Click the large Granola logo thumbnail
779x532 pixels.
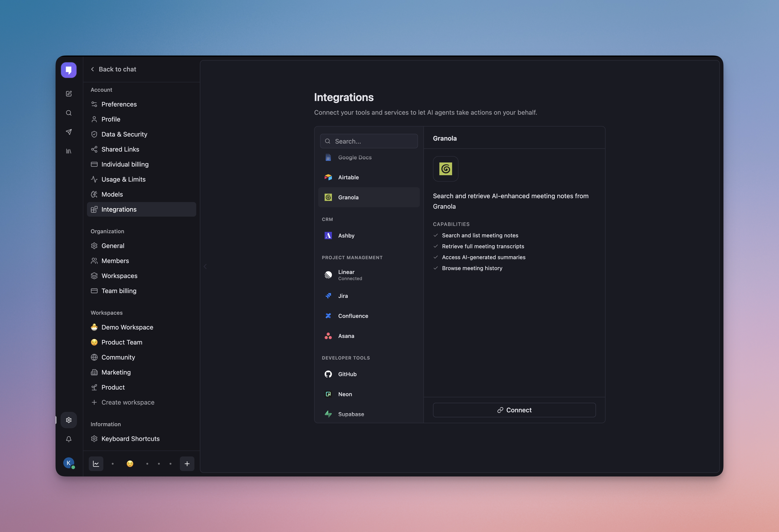point(446,169)
